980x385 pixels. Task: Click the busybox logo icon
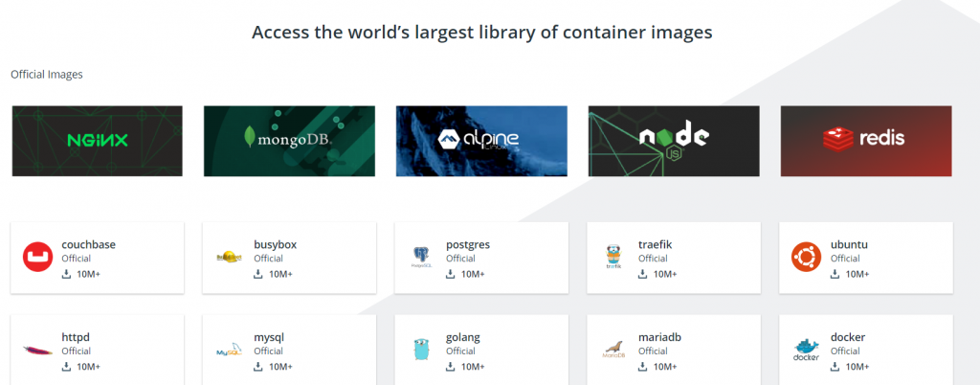(x=230, y=258)
